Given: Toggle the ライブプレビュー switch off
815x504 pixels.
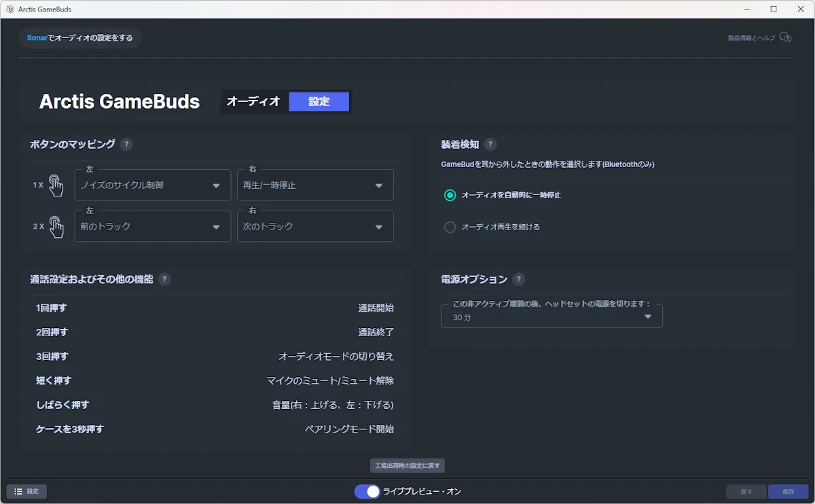Looking at the screenshot, I should [367, 491].
